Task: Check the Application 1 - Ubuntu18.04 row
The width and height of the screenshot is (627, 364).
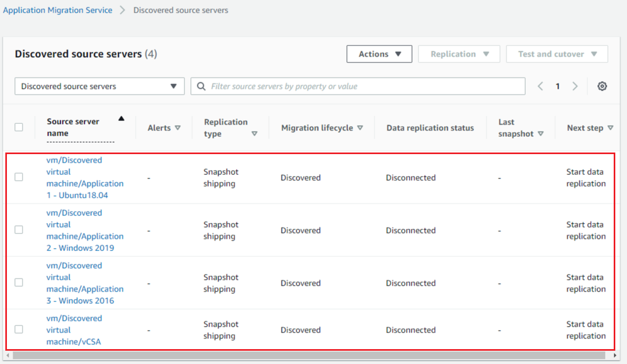Action: pos(19,177)
